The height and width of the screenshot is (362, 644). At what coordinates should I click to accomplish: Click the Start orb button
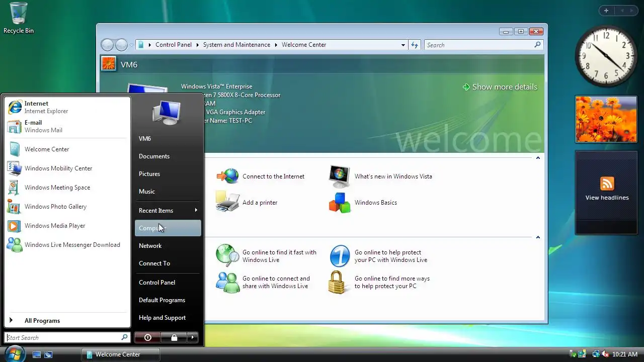(x=15, y=353)
